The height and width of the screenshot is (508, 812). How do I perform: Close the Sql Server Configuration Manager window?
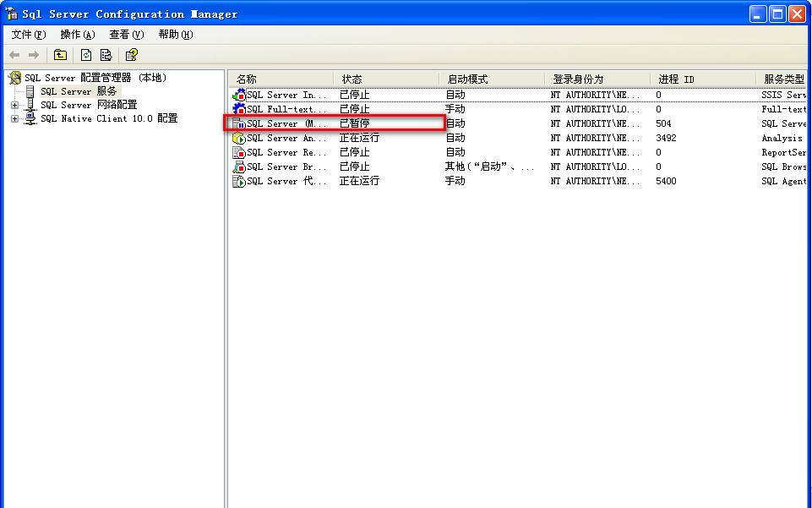[798, 14]
